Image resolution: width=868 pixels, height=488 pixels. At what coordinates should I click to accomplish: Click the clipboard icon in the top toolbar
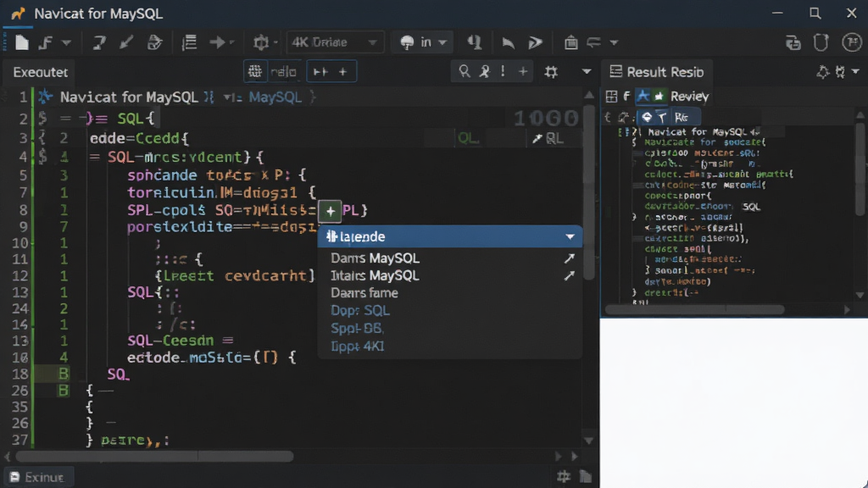570,42
